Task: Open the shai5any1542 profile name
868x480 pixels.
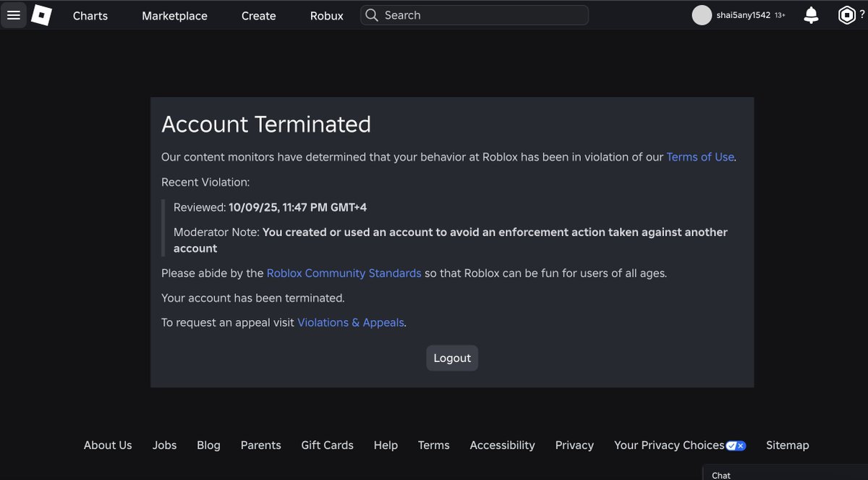Action: coord(743,15)
